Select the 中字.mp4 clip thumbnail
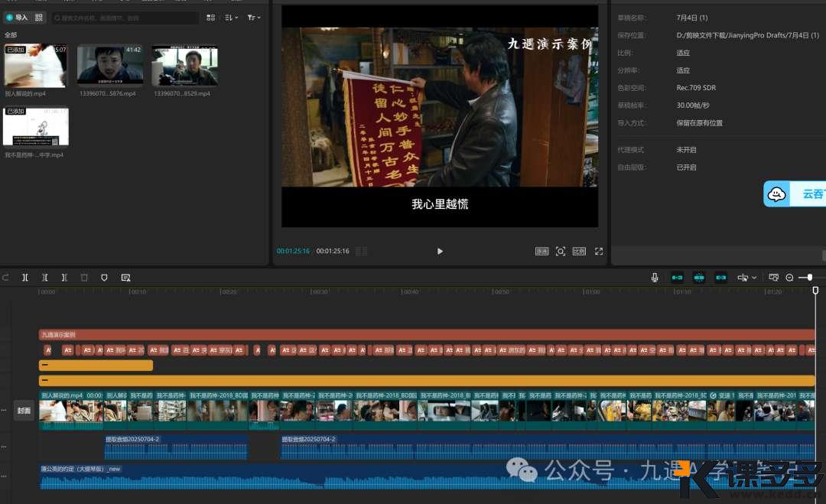Image resolution: width=826 pixels, height=504 pixels. pos(36,127)
